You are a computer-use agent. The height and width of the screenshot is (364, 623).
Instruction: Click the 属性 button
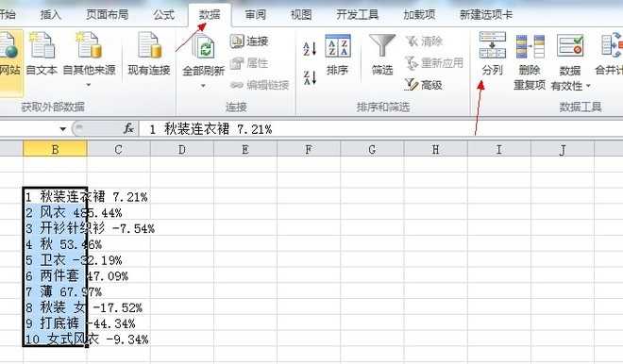[249, 63]
